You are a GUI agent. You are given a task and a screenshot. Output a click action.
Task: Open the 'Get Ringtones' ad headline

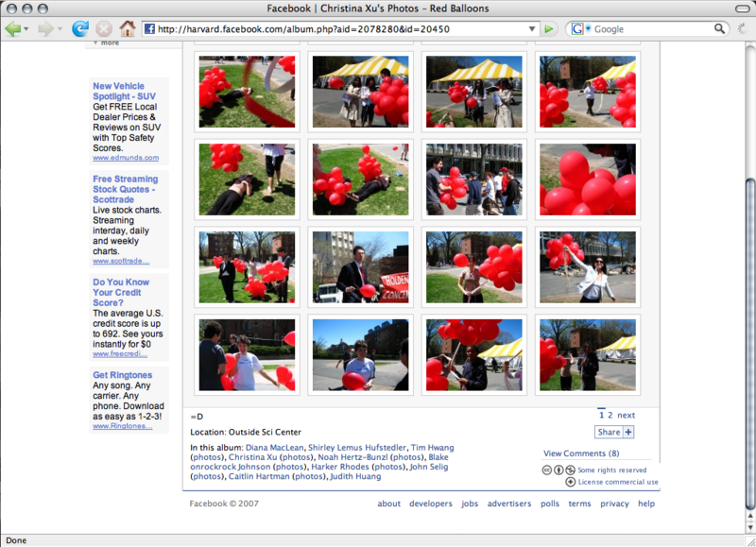click(x=122, y=375)
